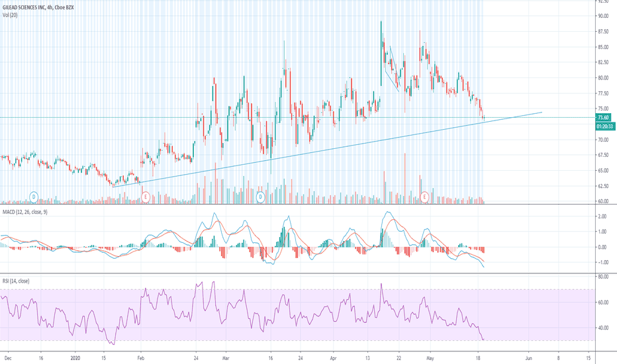Click the 90.00 price axis label
Screen dimensions: 617x364
[603, 16]
